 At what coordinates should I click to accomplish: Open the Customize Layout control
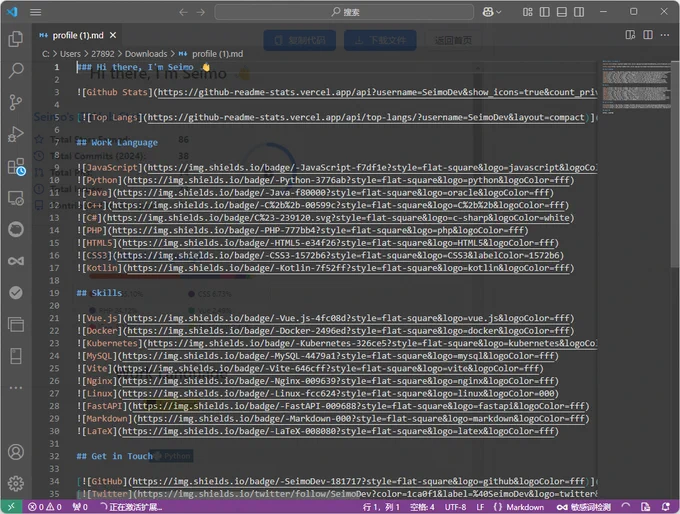coord(527,12)
